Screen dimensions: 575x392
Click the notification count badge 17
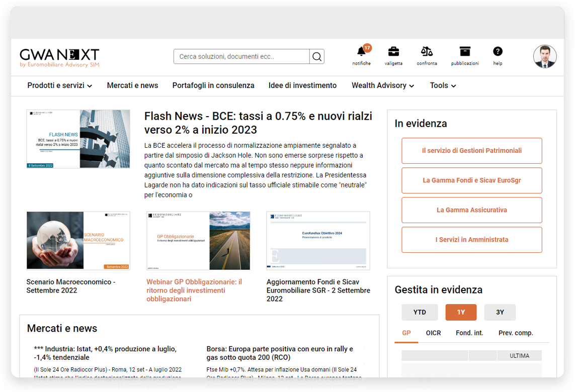[x=367, y=48]
